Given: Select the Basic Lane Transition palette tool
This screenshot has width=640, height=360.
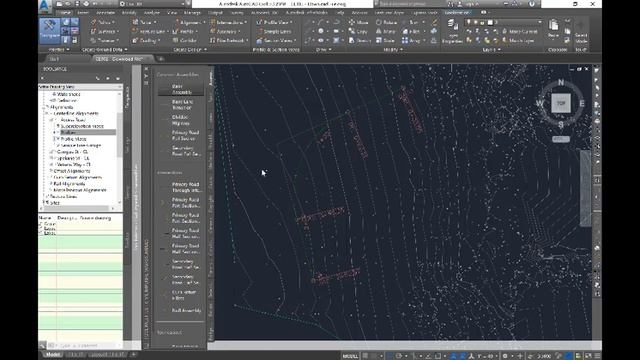Looking at the screenshot, I should coord(181,104).
